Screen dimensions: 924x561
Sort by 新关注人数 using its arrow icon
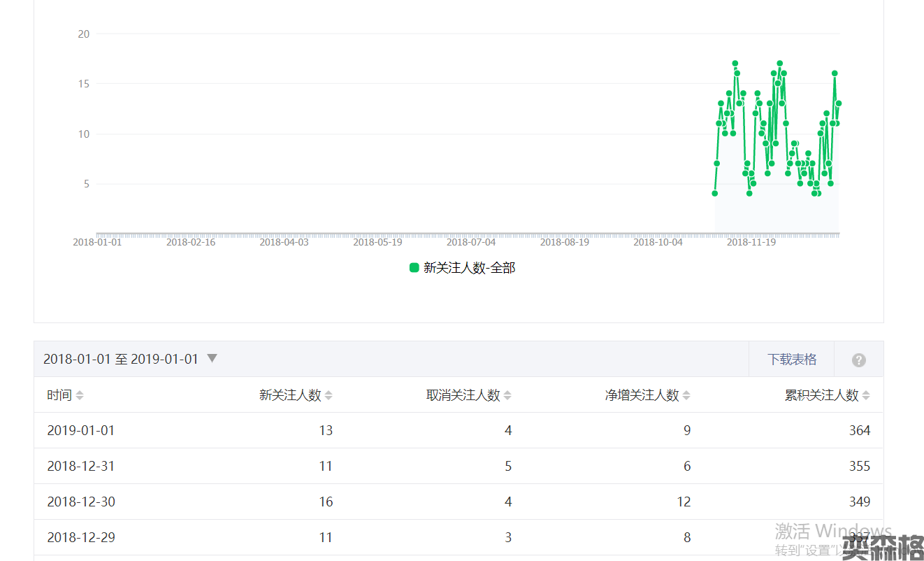[329, 395]
